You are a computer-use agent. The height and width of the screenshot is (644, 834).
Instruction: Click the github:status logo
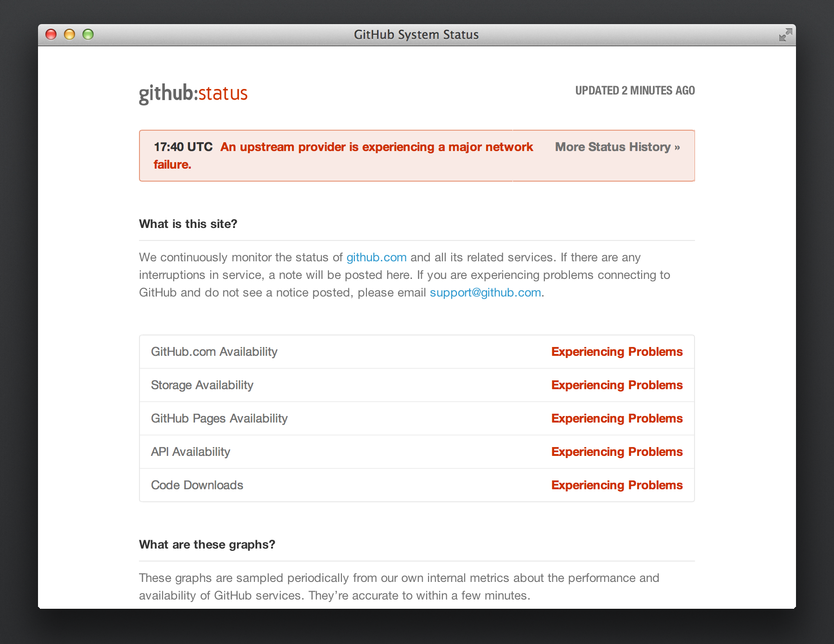193,93
